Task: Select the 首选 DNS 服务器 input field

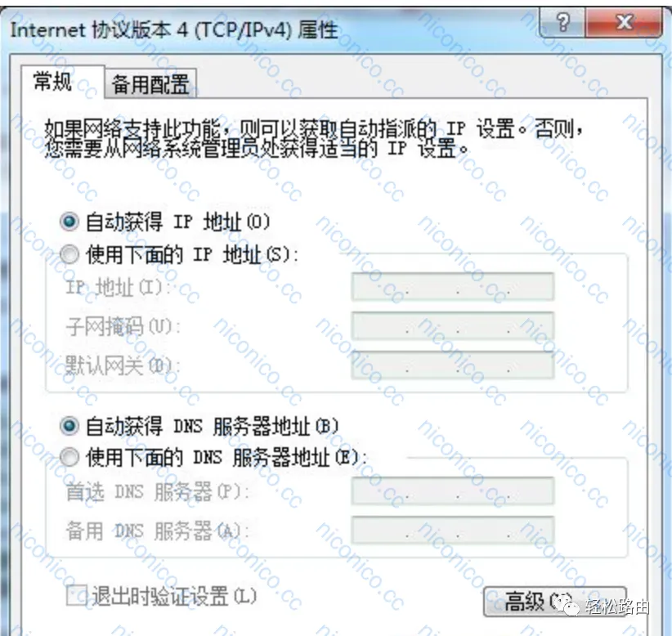Action: coord(453,491)
